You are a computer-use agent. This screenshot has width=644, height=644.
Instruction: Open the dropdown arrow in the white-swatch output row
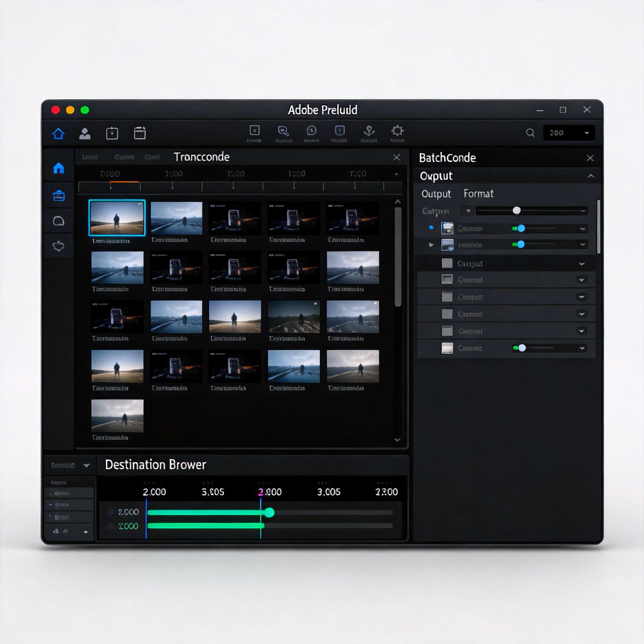click(582, 349)
